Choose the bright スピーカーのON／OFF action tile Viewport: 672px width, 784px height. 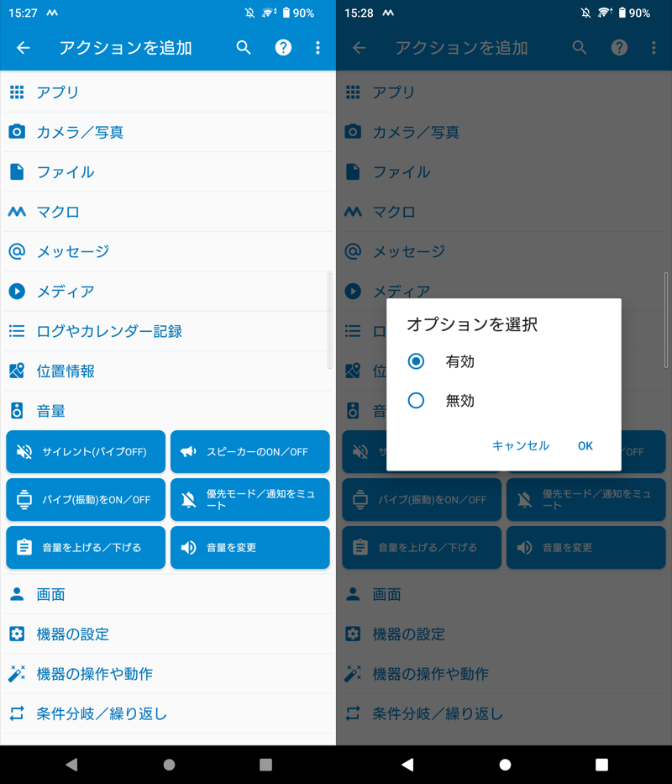pyautogui.click(x=249, y=452)
